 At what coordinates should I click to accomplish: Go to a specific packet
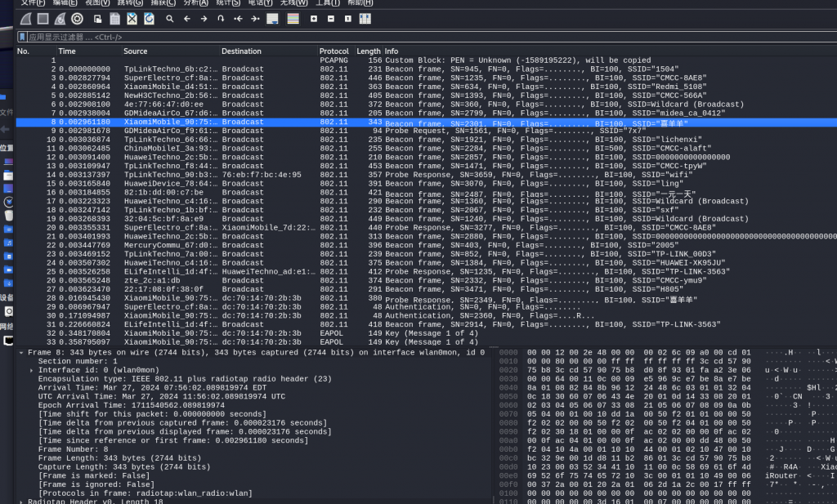point(221,19)
